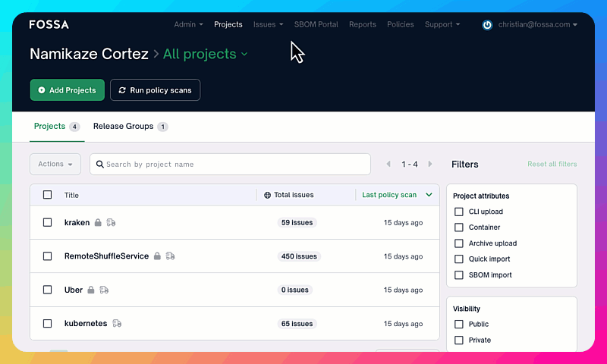Click Reset all filters link
The image size is (607, 364).
coord(552,164)
